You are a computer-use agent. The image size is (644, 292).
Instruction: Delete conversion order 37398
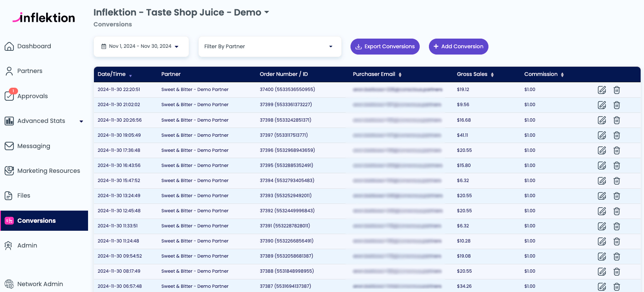(x=617, y=120)
